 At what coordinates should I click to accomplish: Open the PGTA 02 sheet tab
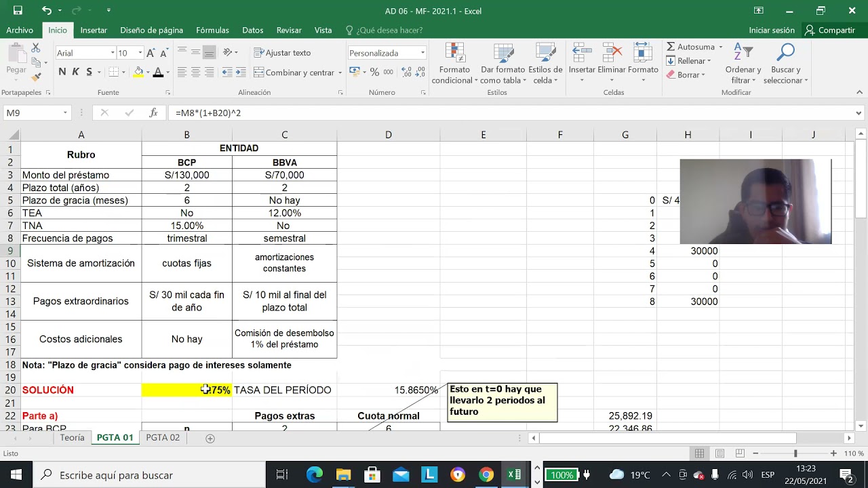pos(163,438)
